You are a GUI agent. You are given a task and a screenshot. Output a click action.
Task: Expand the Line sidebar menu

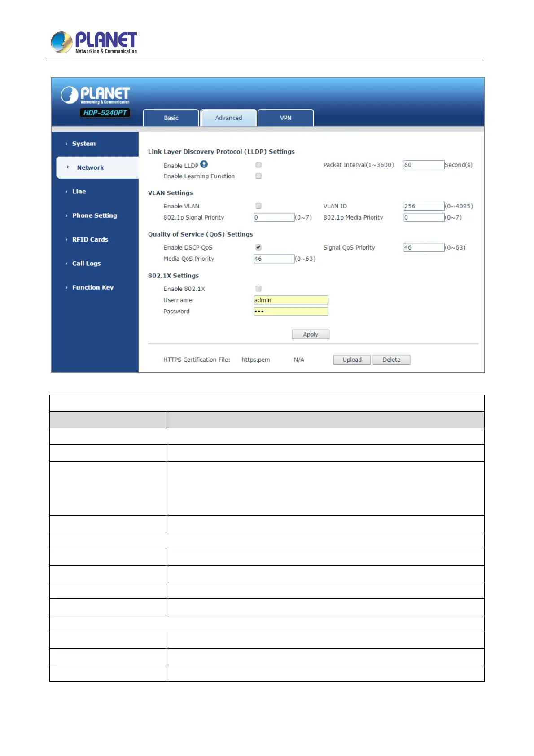(x=79, y=192)
